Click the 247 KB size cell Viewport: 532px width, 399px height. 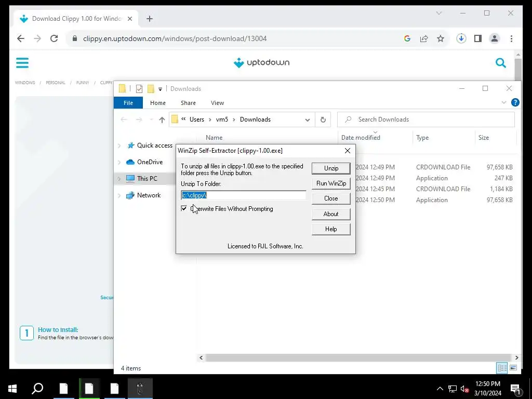pos(503,178)
